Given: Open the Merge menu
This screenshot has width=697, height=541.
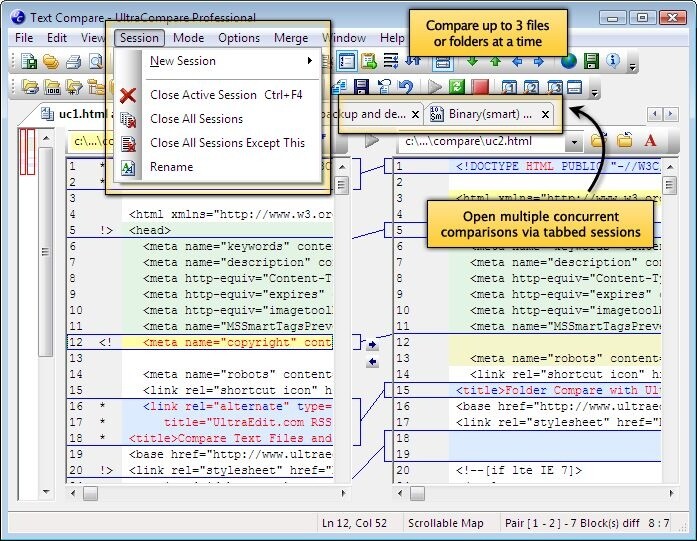Looking at the screenshot, I should 291,38.
